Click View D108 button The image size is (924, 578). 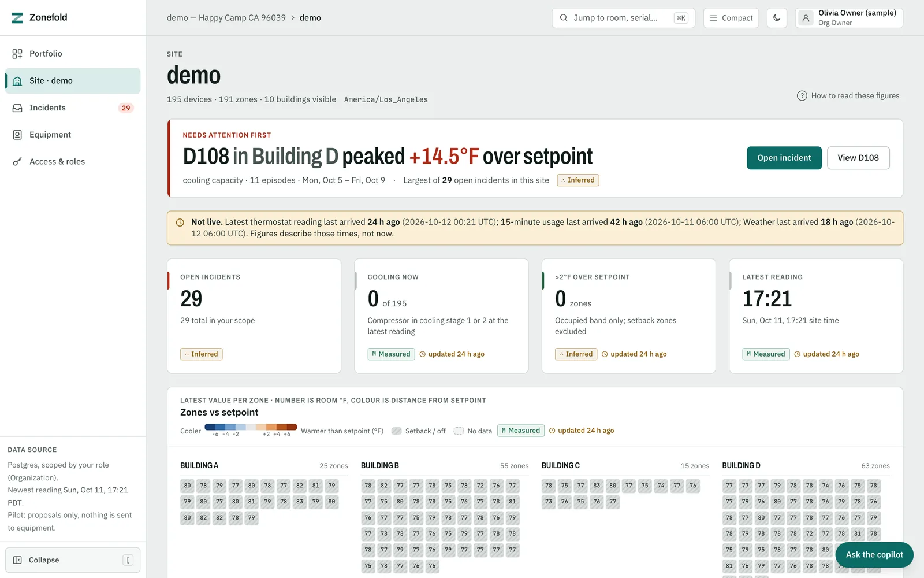click(858, 158)
